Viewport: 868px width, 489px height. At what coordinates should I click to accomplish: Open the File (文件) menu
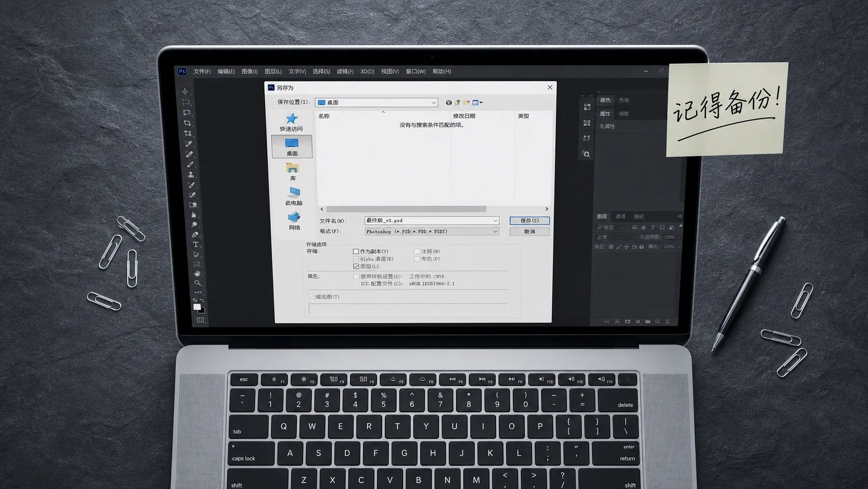[202, 72]
